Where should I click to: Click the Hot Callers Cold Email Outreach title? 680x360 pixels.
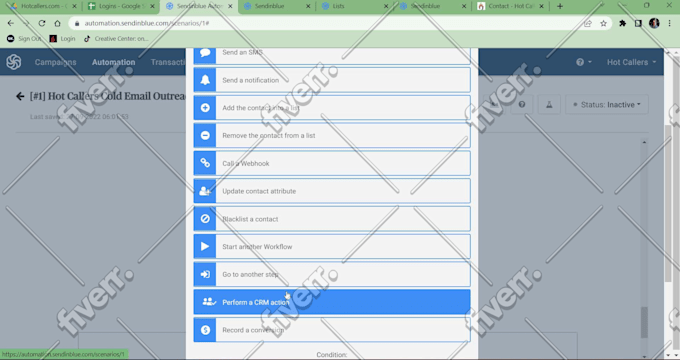pyautogui.click(x=108, y=96)
